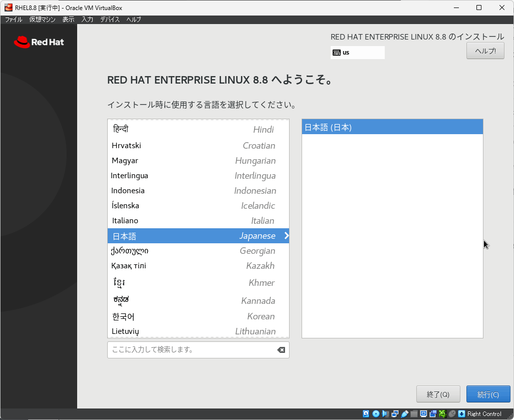This screenshot has width=514, height=420.
Task: Click the 続行(C) button
Action: [488, 394]
